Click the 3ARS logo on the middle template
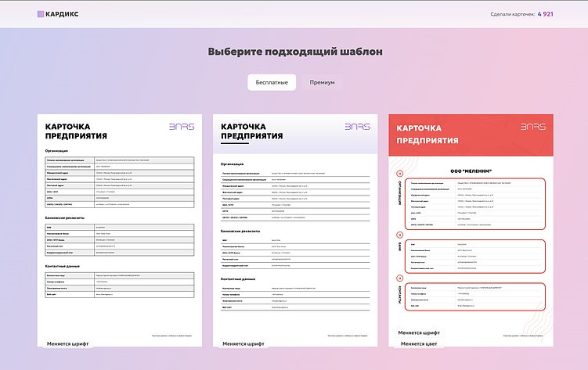The image size is (588, 370). 357,127
